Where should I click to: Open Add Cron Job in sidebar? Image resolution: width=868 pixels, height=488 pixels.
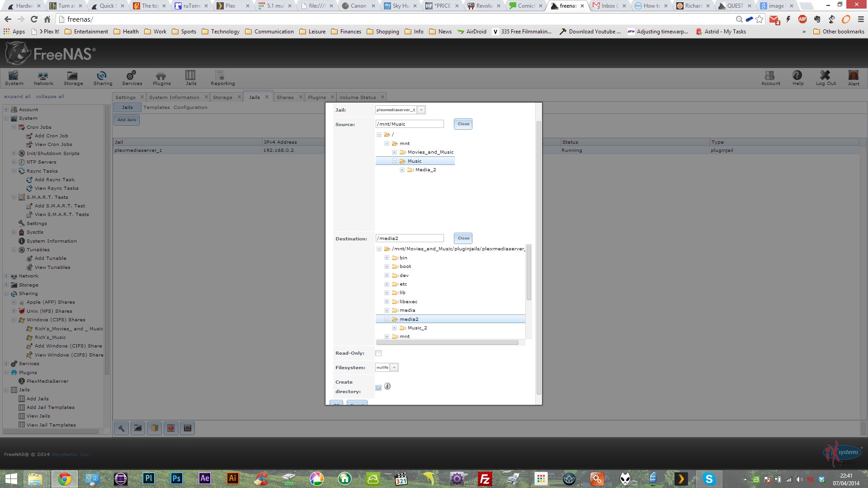coord(51,136)
